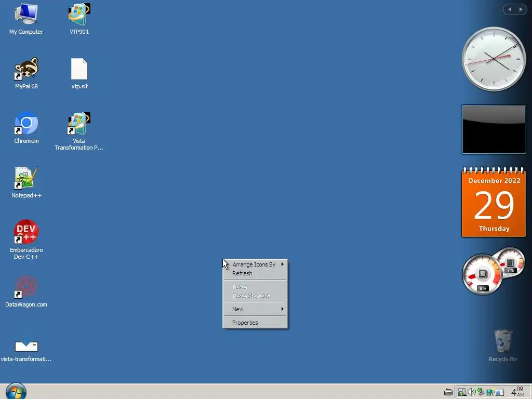
Task: Open the New submenu in context menu
Action: point(255,309)
